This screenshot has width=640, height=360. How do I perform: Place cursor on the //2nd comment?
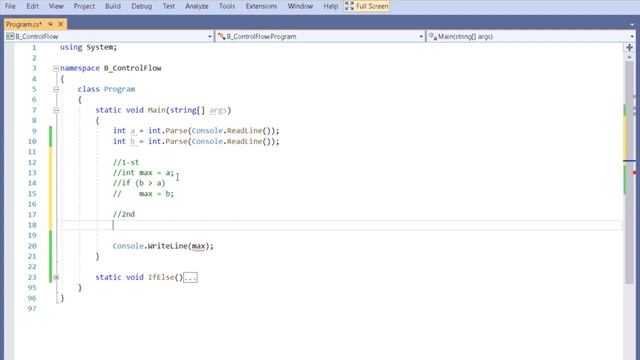[x=124, y=214]
